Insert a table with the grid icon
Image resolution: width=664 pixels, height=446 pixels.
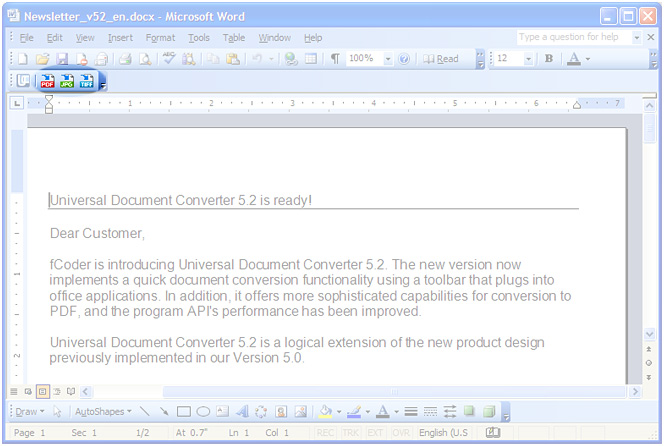(x=311, y=59)
